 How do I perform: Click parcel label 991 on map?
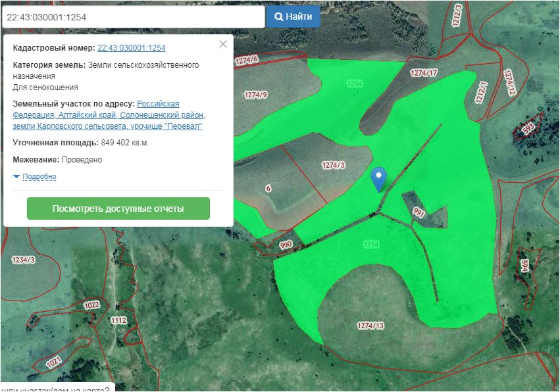(x=419, y=212)
